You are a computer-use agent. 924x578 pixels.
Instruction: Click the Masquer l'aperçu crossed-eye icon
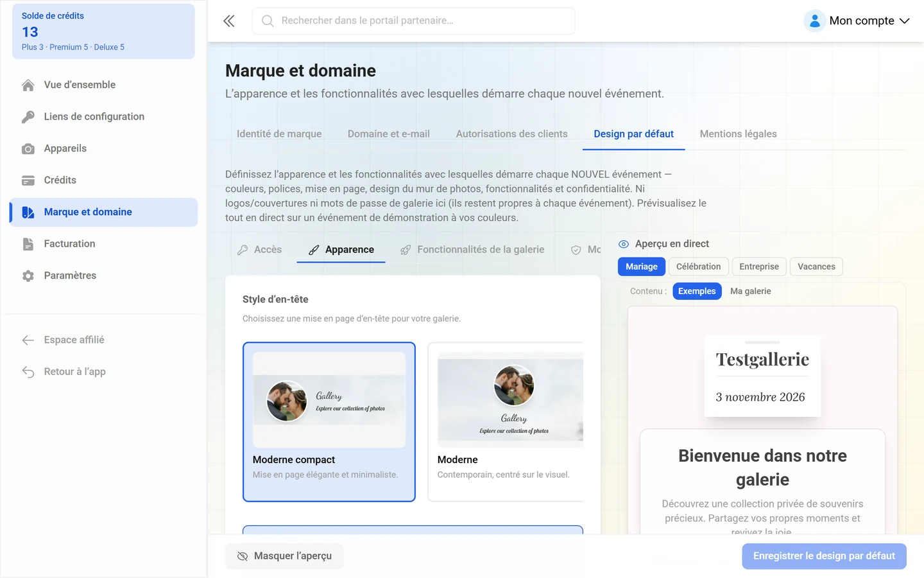tap(243, 556)
